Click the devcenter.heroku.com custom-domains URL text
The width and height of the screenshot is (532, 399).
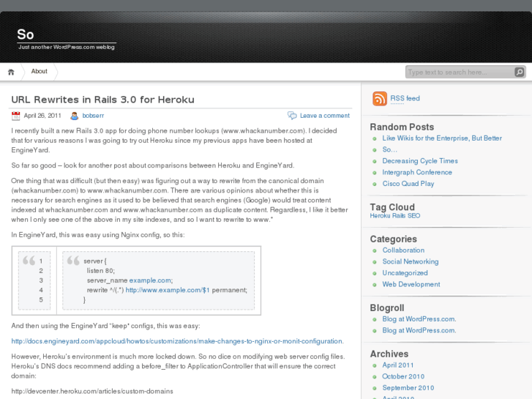[92, 391]
